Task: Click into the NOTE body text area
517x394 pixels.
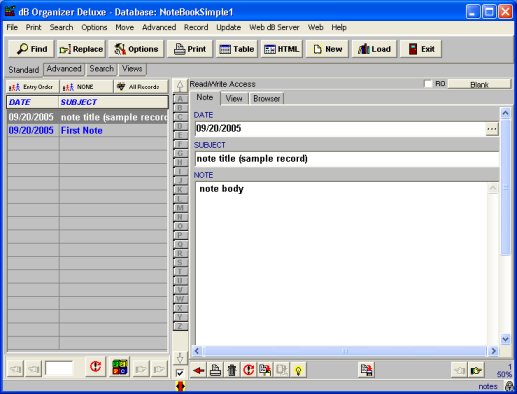Action: (341, 264)
